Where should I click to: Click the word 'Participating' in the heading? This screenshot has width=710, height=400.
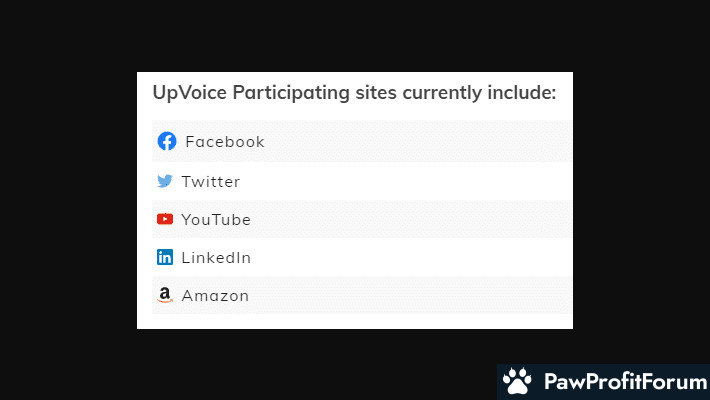[289, 93]
